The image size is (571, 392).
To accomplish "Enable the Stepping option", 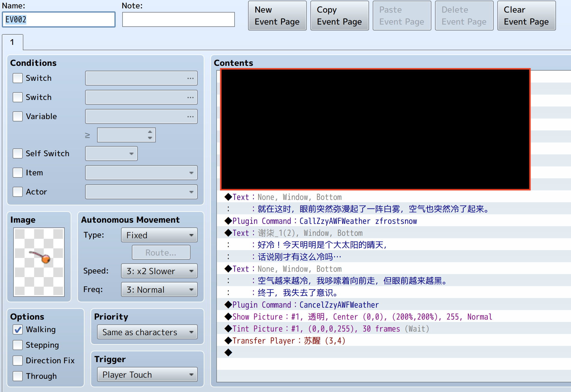I will 18,345.
